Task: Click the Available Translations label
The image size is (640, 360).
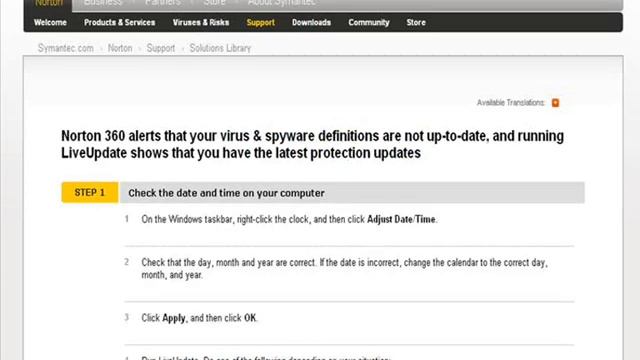Action: pyautogui.click(x=510, y=102)
